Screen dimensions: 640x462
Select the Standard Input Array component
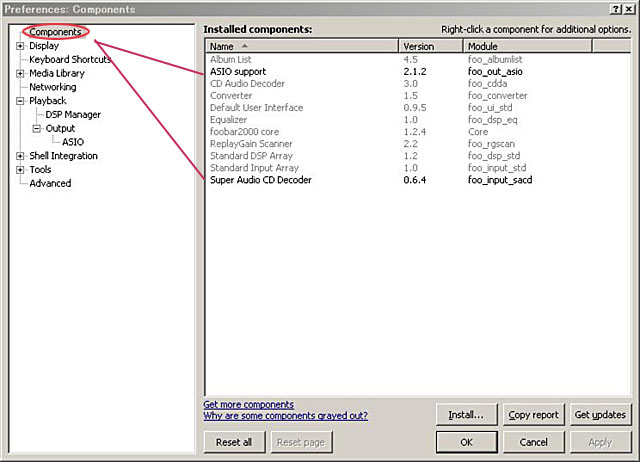click(418, 168)
